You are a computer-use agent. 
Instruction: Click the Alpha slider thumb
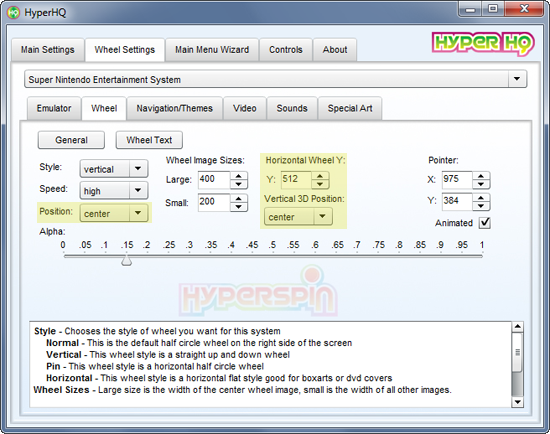(127, 261)
